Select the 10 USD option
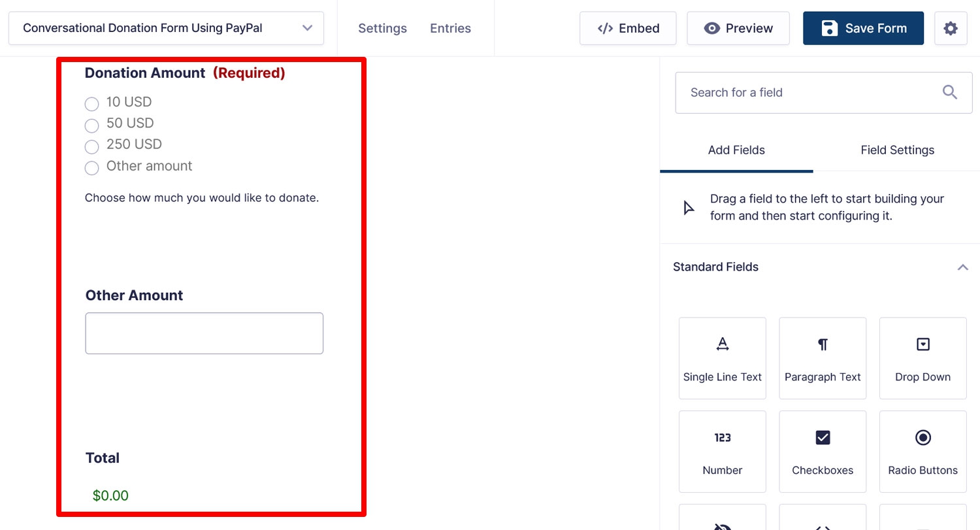The width and height of the screenshot is (980, 530). (91, 104)
